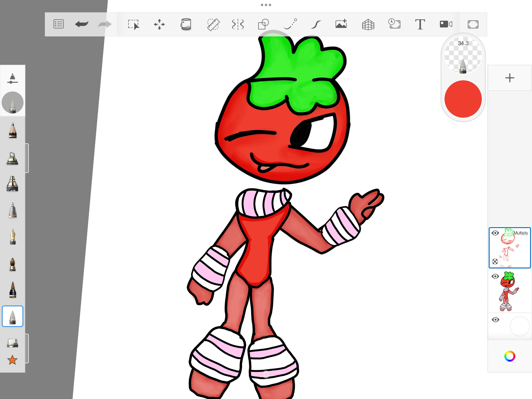Screen dimensions: 532x399
Task: Open the Ruler/guides tool
Action: [x=213, y=24]
